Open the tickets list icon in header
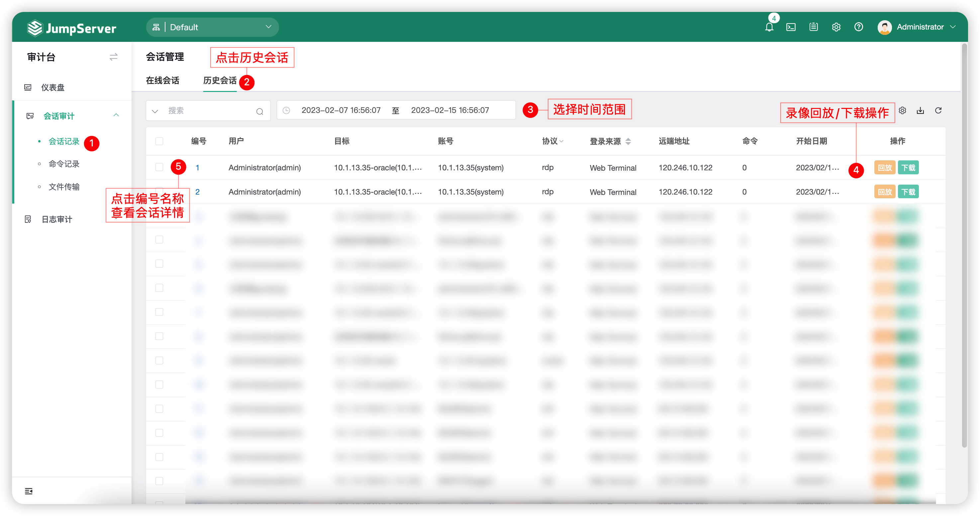980x516 pixels. coord(813,27)
